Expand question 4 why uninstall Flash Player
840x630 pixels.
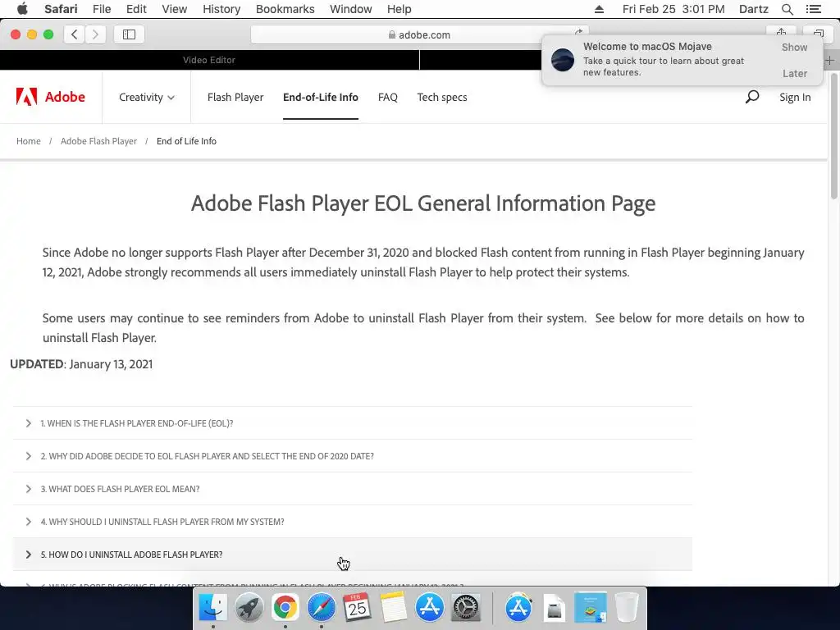(x=353, y=521)
